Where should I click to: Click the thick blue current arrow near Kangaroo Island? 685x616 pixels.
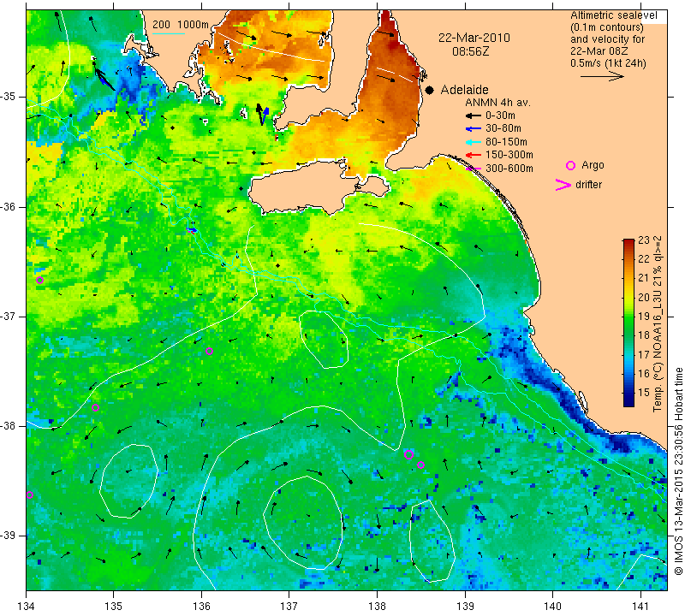pyautogui.click(x=266, y=115)
